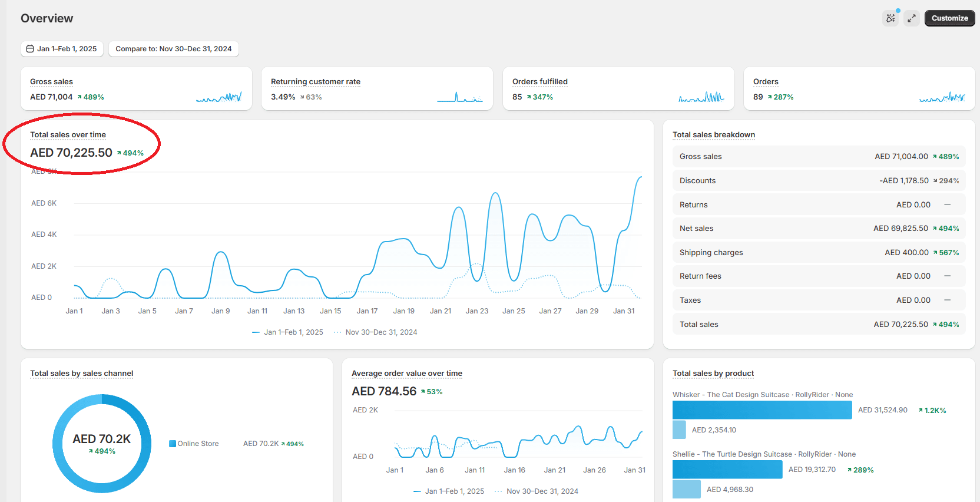Click the Gross sales row in breakdown table
This screenshot has width=980, height=502.
pyautogui.click(x=819, y=157)
